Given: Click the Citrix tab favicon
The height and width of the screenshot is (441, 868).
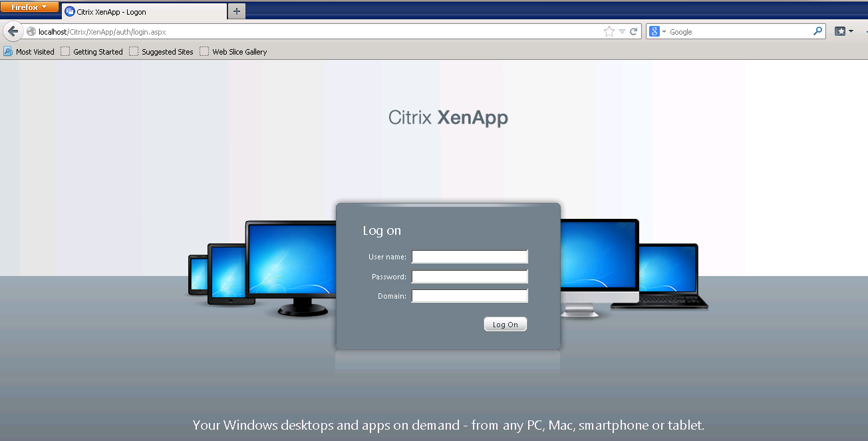Looking at the screenshot, I should pos(70,11).
